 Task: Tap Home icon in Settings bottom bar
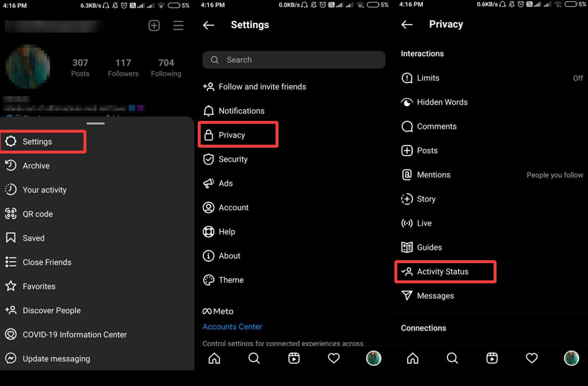tap(214, 358)
